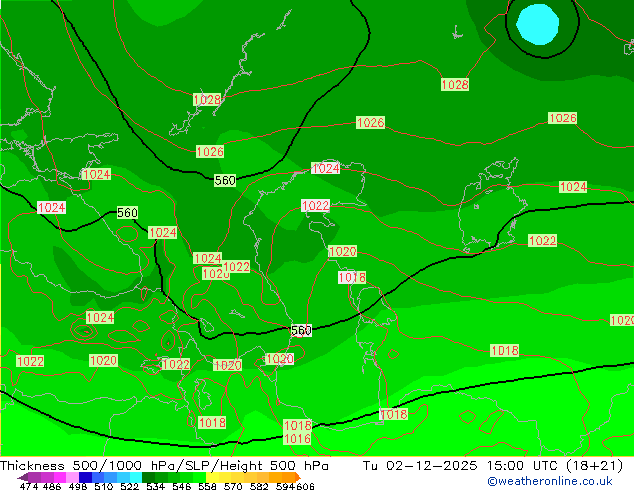Select the dark navy blue swatch in the legend
This screenshot has height=490, width=634.
pyautogui.click(x=85, y=477)
